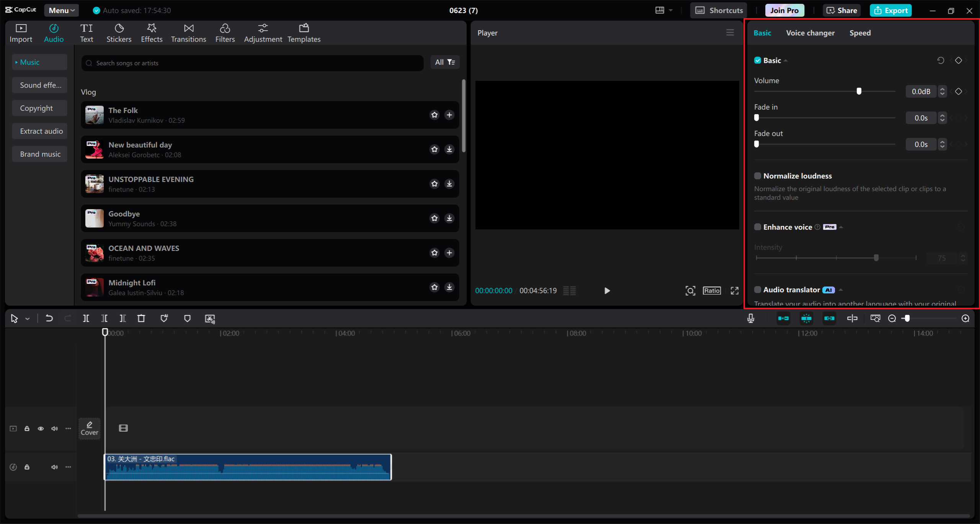Click the zoom-in magnifier on the Player panel
The image size is (980, 524).
pos(690,290)
